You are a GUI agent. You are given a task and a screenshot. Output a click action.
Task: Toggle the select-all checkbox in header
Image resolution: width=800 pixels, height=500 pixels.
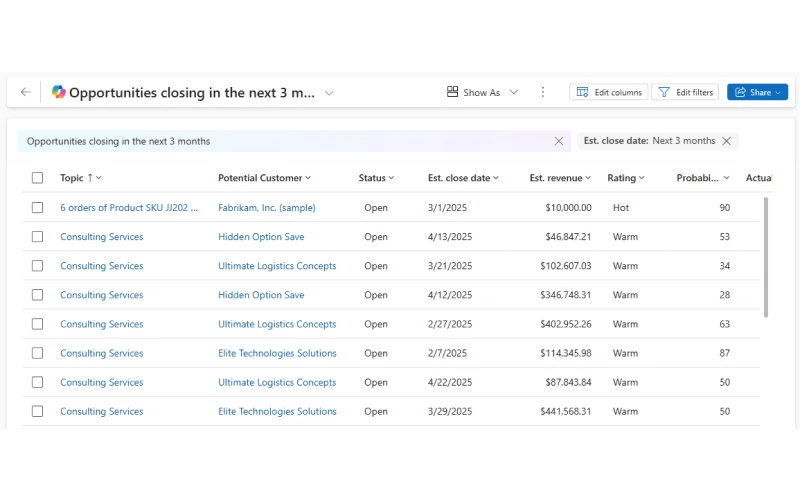pyautogui.click(x=37, y=178)
